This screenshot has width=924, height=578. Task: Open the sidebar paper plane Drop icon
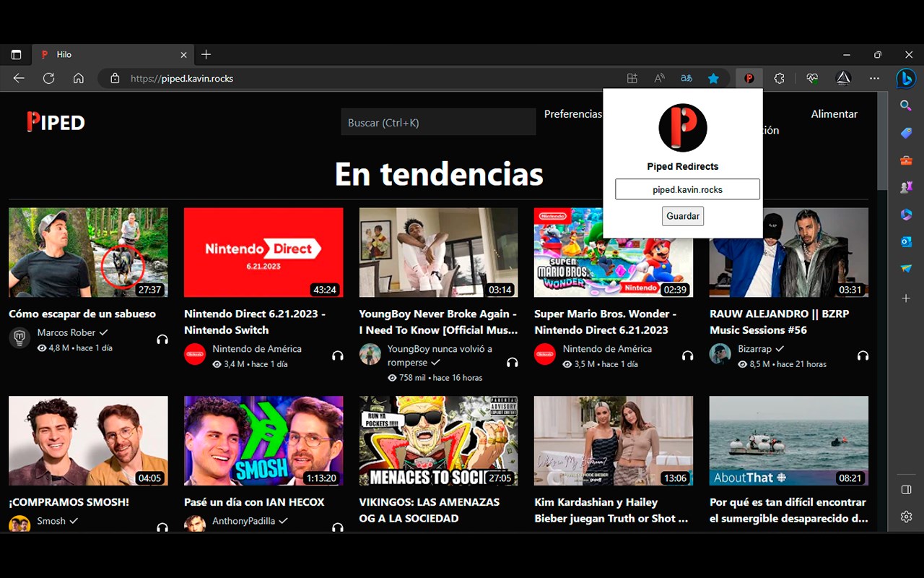click(x=906, y=269)
